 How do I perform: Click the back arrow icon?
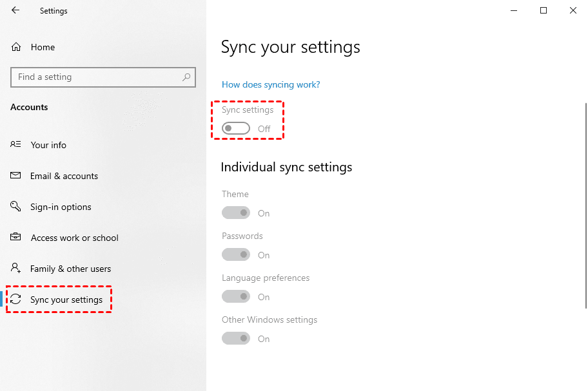[15, 10]
